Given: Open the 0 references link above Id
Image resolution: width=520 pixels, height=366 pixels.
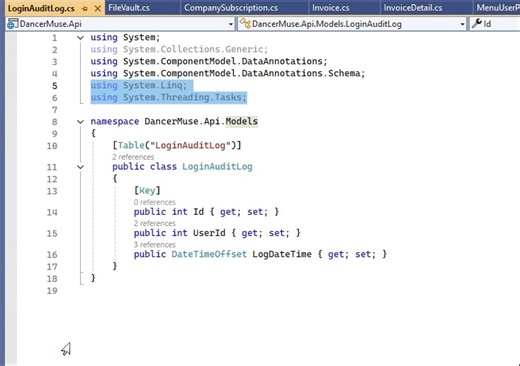Looking at the screenshot, I should tap(154, 202).
